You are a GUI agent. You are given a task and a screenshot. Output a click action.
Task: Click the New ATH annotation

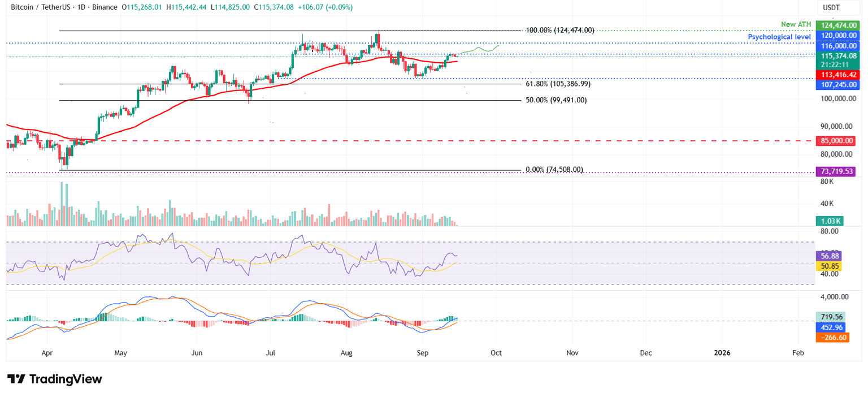[x=796, y=24]
